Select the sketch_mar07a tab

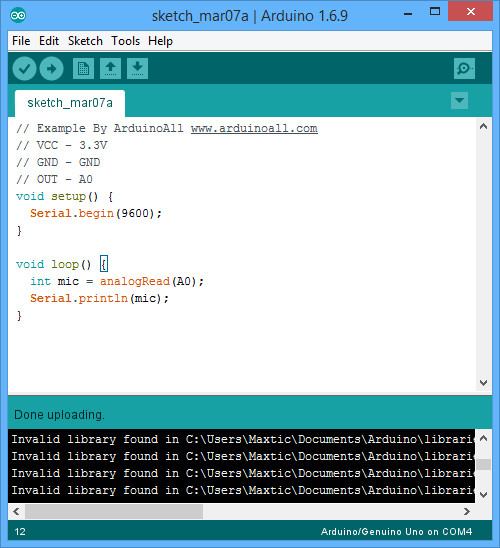tap(70, 103)
